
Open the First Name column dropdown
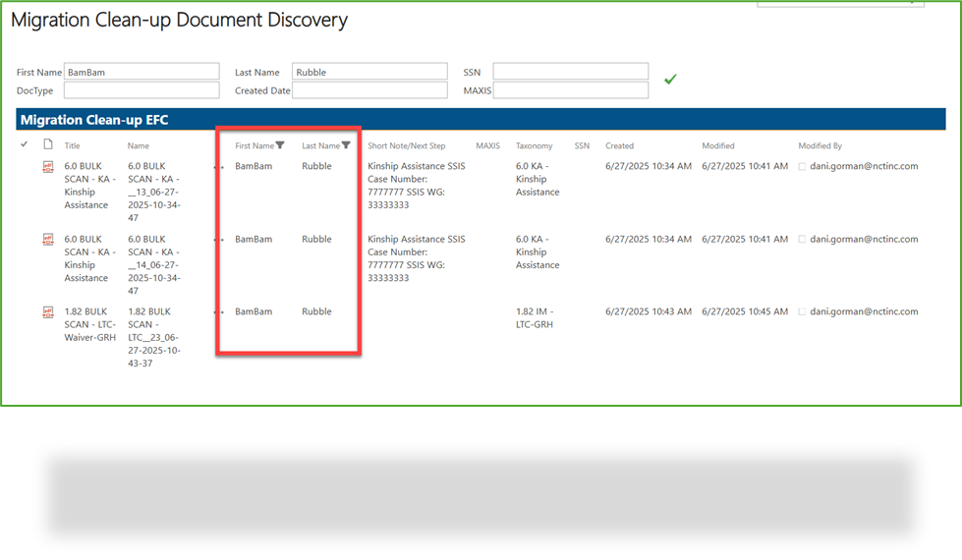pos(254,146)
